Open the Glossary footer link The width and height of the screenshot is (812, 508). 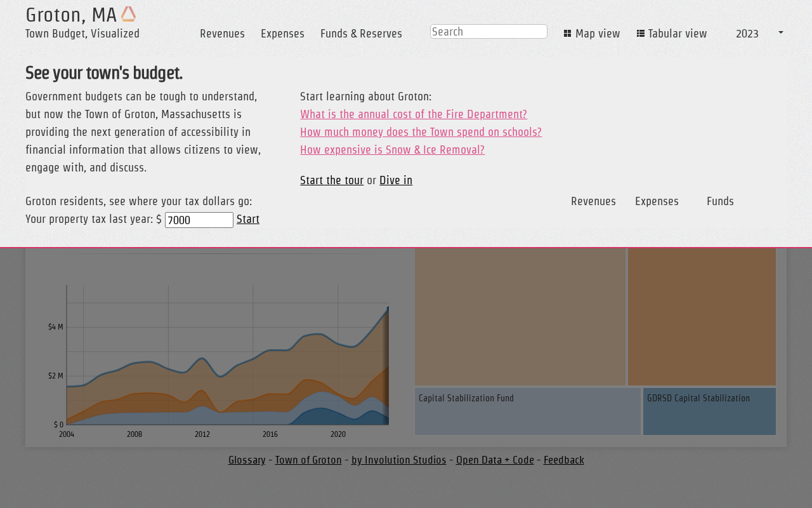(x=247, y=460)
